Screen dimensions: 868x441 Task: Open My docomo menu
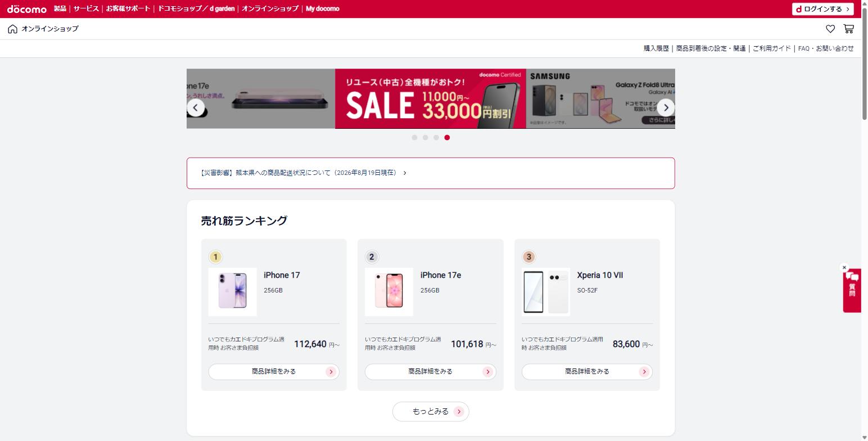click(x=322, y=9)
